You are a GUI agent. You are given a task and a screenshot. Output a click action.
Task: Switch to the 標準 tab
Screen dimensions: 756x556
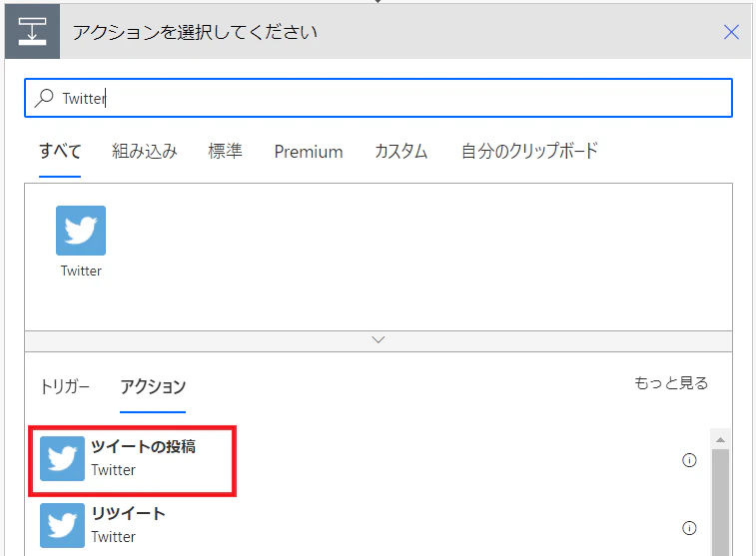[225, 152]
